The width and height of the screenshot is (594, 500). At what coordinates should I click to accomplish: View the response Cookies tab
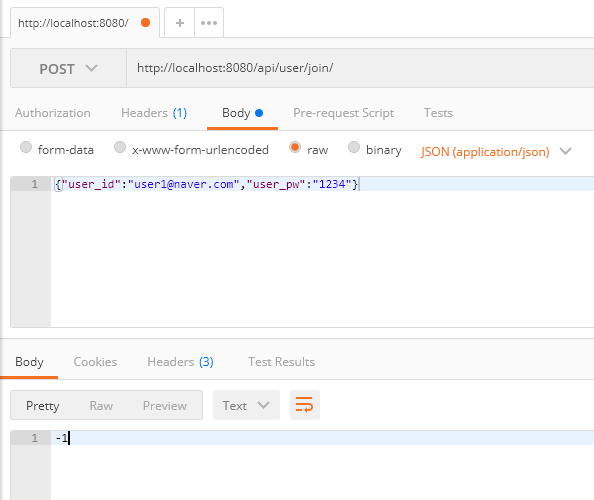[x=95, y=362]
